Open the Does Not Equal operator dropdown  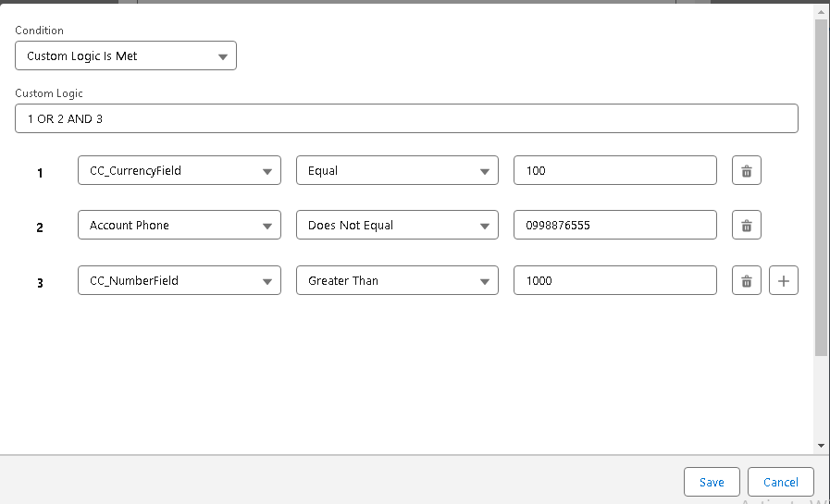[x=397, y=226]
